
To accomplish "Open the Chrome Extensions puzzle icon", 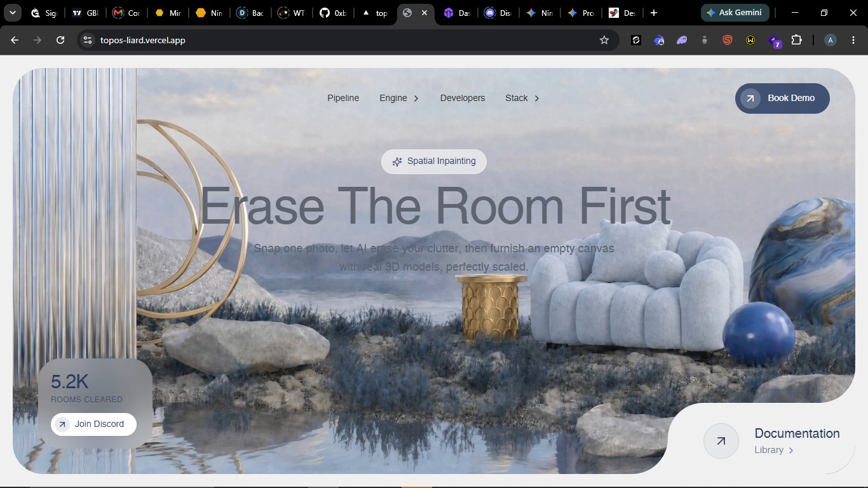I will click(797, 40).
